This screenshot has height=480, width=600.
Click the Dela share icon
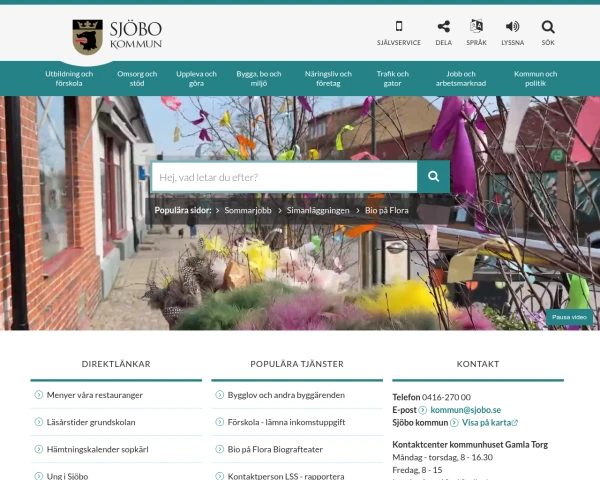[443, 27]
